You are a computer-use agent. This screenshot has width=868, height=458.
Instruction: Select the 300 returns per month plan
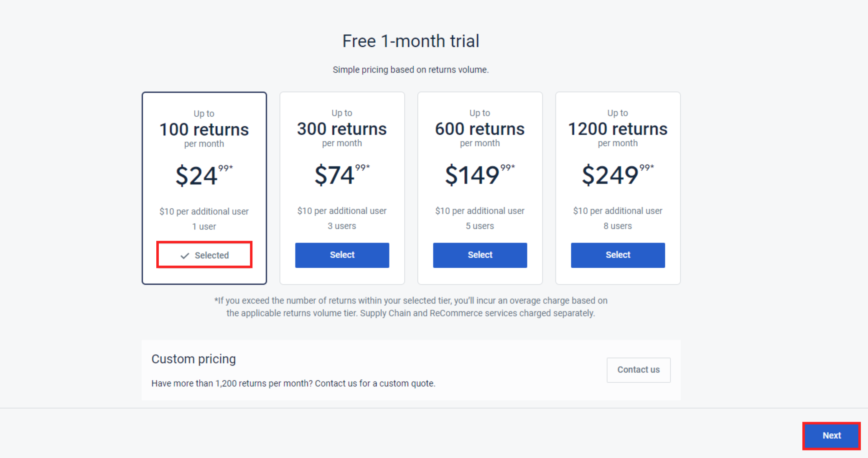[342, 255]
